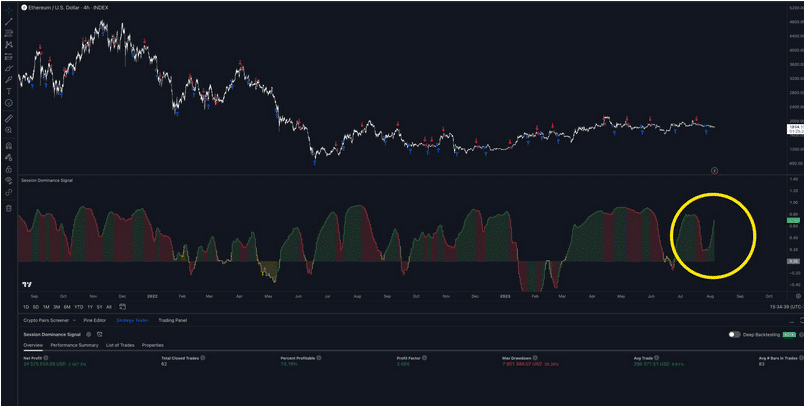Click the green indicator value label on axis

[x=792, y=221]
